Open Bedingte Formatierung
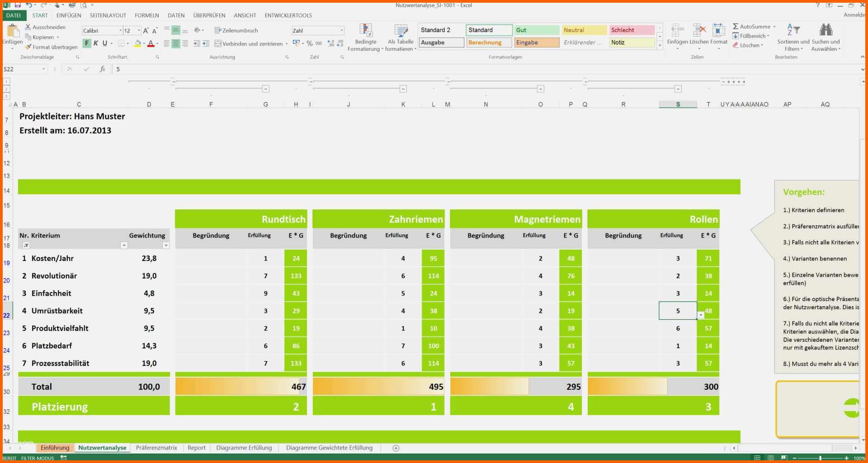This screenshot has width=868, height=463. tap(366, 38)
